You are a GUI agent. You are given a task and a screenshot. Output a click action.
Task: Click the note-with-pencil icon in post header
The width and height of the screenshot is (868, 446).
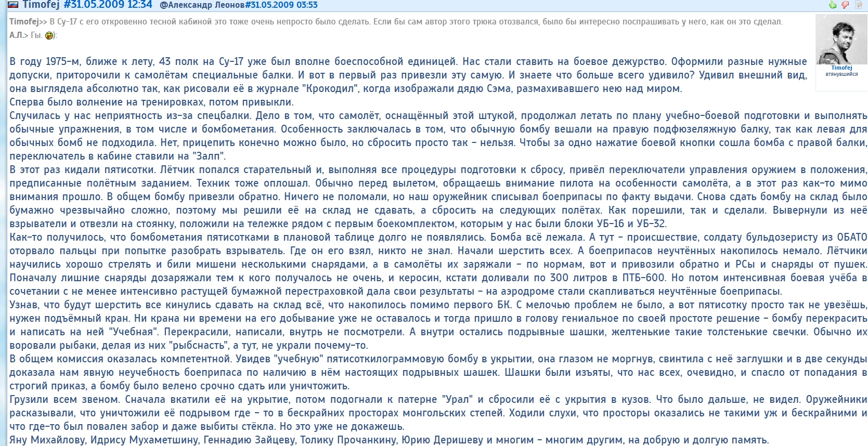tap(858, 5)
